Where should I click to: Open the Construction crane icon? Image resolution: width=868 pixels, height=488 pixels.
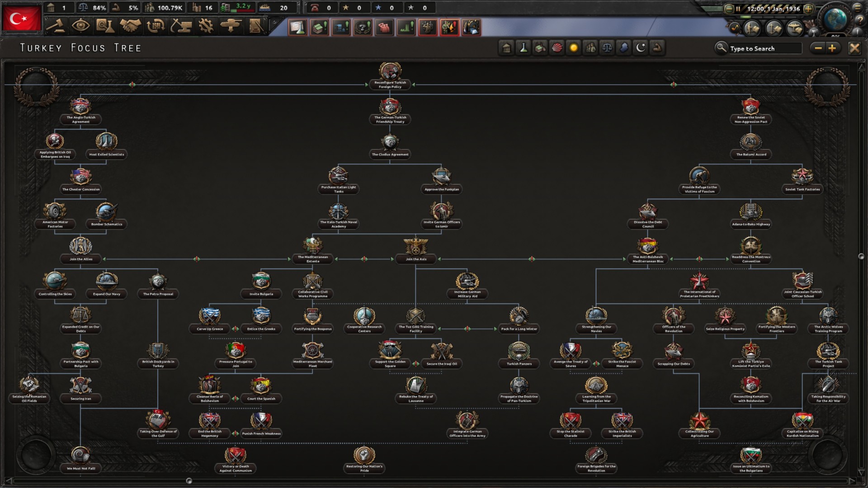click(x=180, y=26)
